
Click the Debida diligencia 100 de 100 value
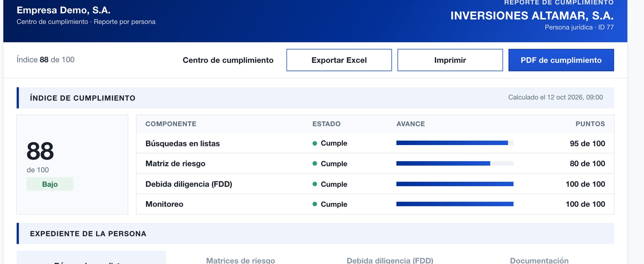(x=585, y=184)
